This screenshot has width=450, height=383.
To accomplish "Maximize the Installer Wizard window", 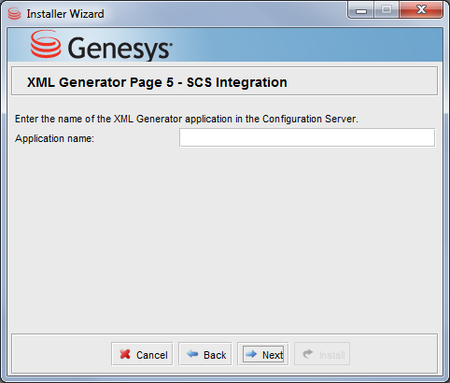I will point(386,10).
